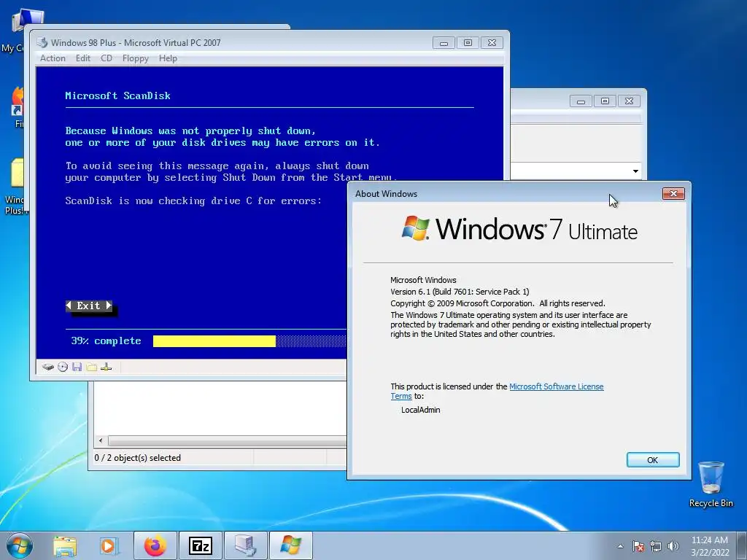Switch to the 7-Zip taskbar button
This screenshot has width=747, height=560.
(200, 545)
